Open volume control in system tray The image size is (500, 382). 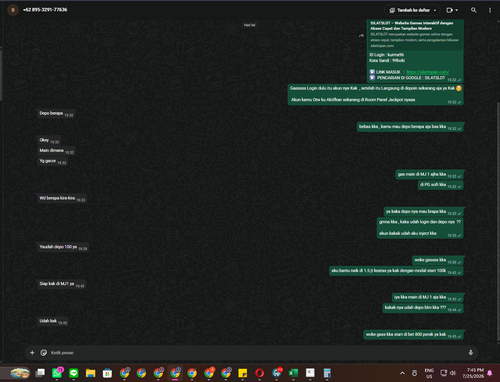pyautogui.click(x=453, y=373)
